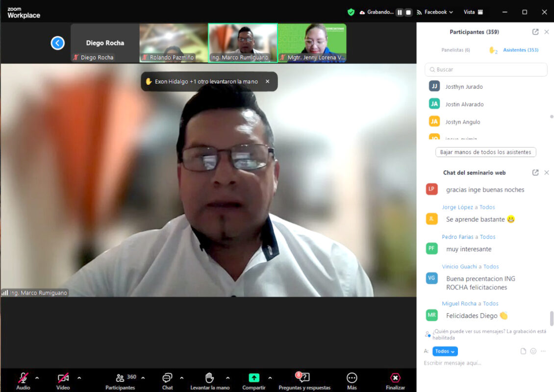Stop the recording
The width and height of the screenshot is (554, 392).
pyautogui.click(x=408, y=12)
